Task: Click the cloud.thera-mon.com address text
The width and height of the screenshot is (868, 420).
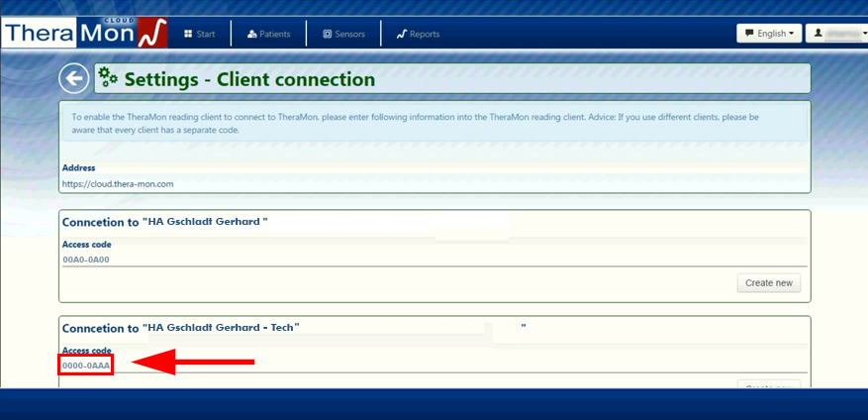Action: pyautogui.click(x=118, y=183)
